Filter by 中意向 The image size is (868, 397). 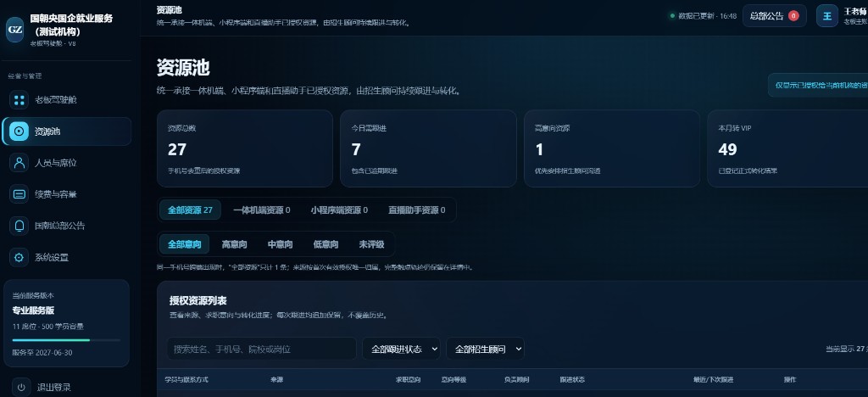click(280, 244)
